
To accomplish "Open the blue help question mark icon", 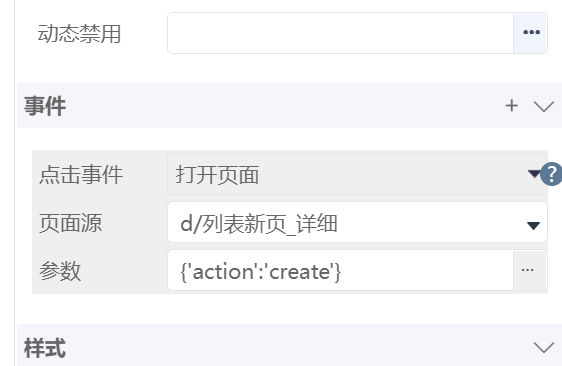I will click(x=552, y=174).
